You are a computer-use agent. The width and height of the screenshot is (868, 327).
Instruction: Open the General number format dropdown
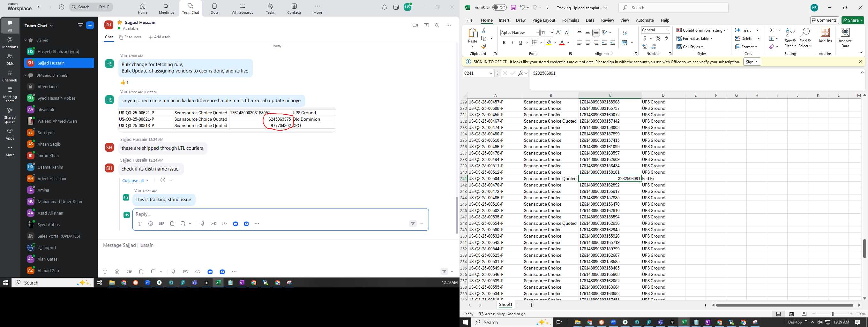668,30
